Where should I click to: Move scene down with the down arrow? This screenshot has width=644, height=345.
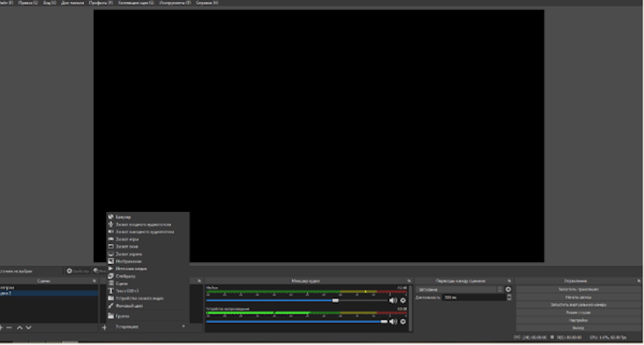coord(28,327)
